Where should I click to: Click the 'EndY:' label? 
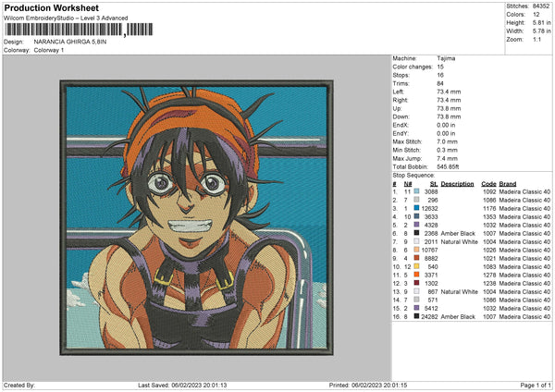(401, 133)
